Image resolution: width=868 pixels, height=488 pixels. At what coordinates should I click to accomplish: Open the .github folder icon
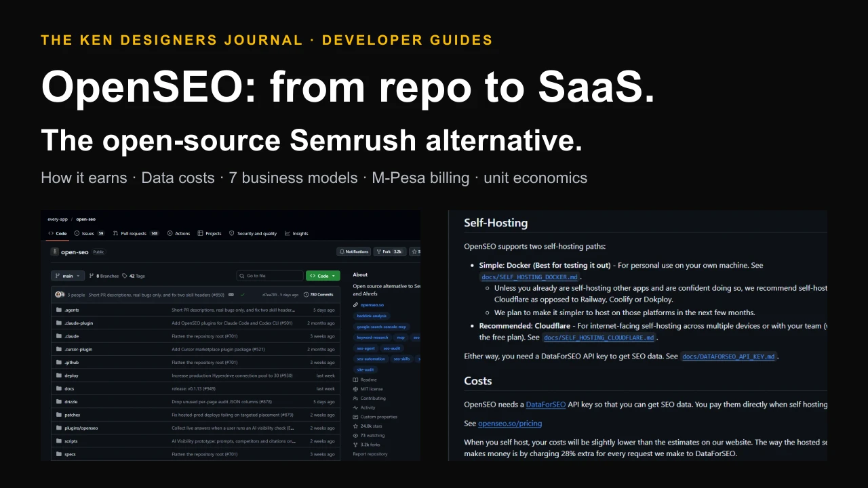click(x=59, y=363)
